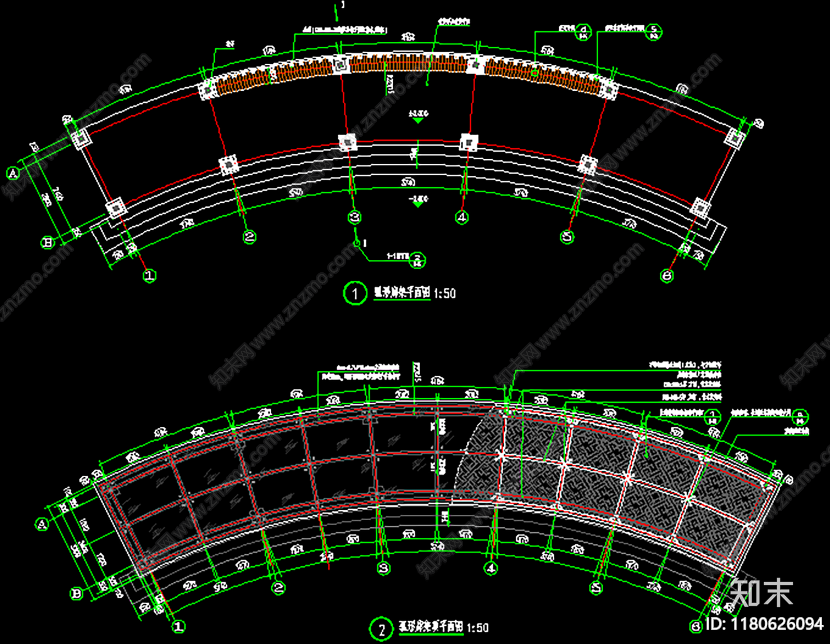Image resolution: width=830 pixels, height=644 pixels.
Task: Select column at axis B and grid 6 in drawing 1
Action: [x=700, y=208]
